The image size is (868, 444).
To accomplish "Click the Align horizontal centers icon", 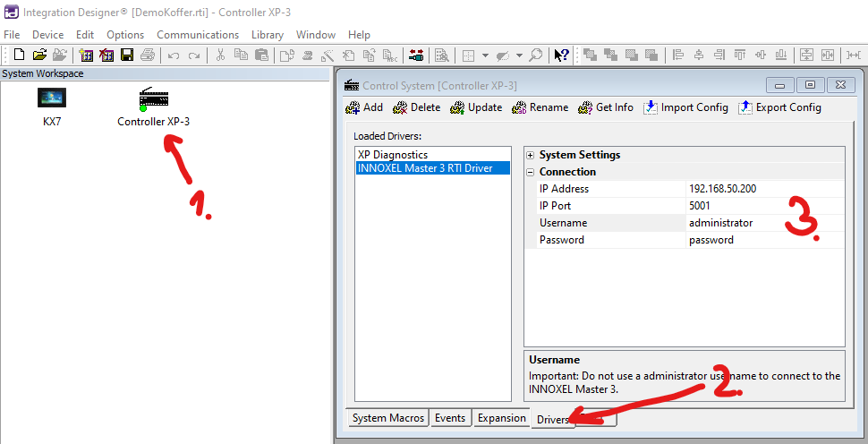I will coord(699,55).
